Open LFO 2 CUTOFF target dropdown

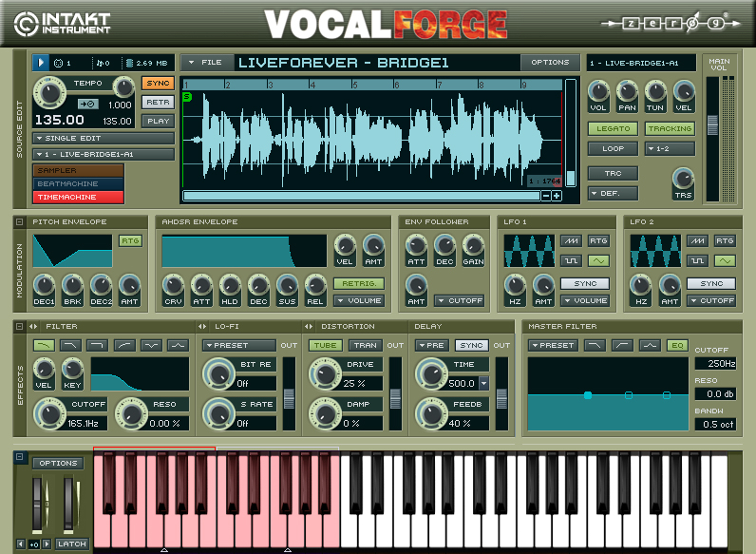pos(711,300)
